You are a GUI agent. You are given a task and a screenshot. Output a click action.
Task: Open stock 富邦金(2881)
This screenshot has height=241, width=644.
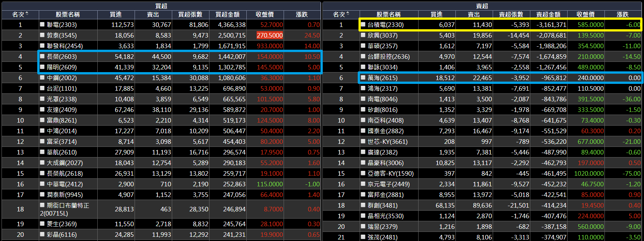coord(385,195)
